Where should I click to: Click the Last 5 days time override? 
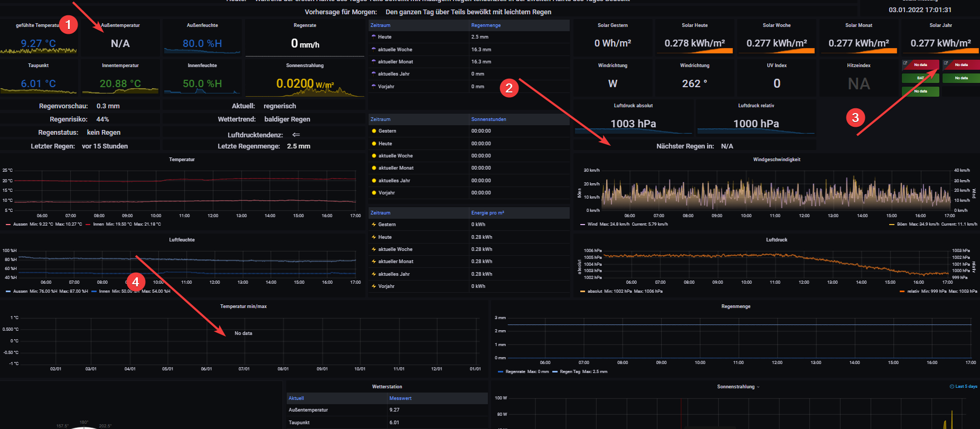point(964,387)
